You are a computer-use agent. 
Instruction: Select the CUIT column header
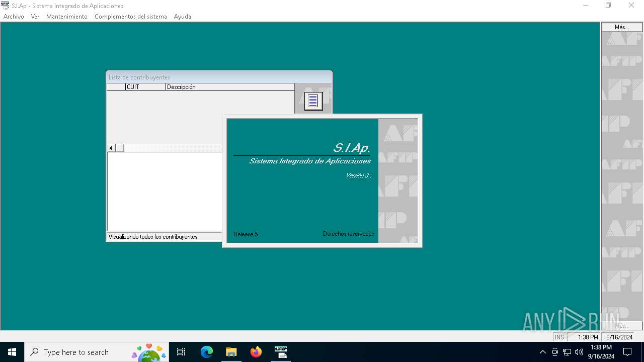pos(145,87)
